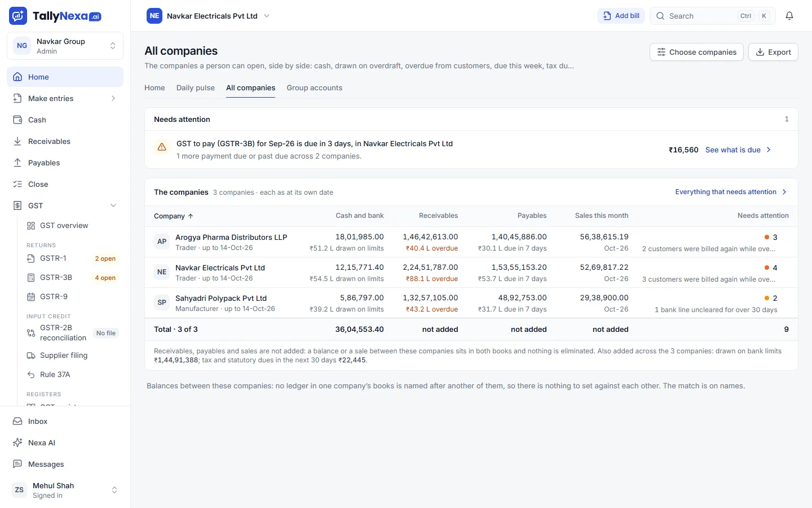Open Mehul Shah account menu
The image size is (812, 508).
pos(65,490)
